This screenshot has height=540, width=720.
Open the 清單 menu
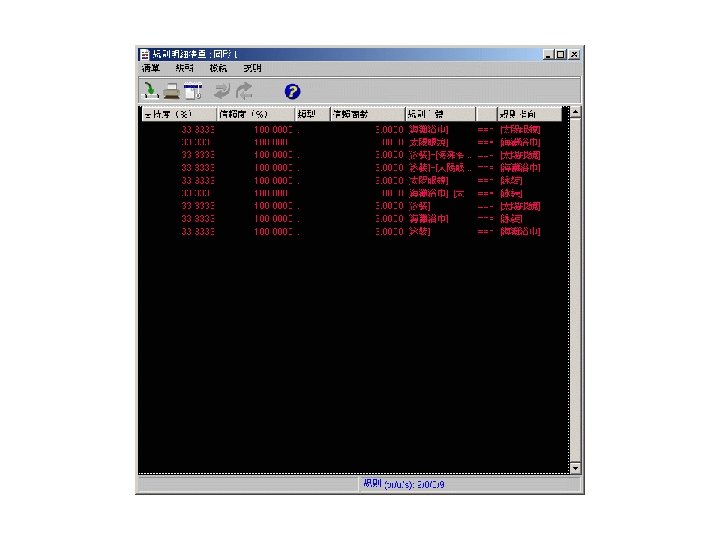coord(151,68)
